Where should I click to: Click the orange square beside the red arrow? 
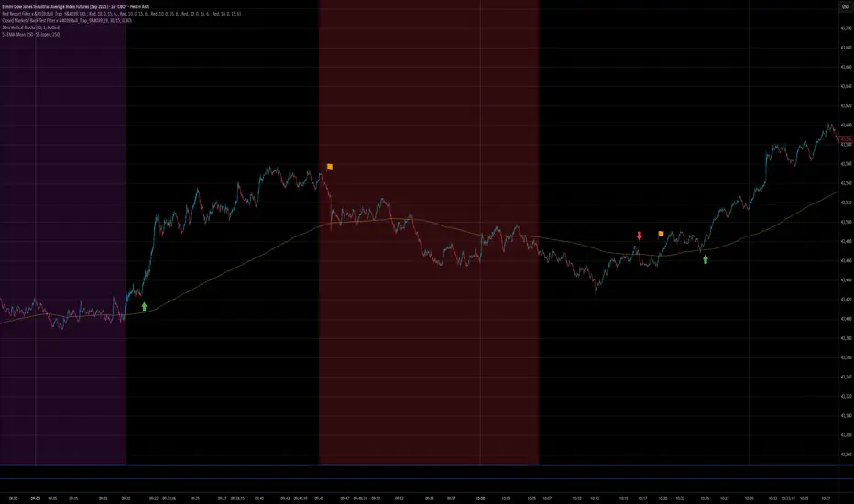tap(661, 234)
